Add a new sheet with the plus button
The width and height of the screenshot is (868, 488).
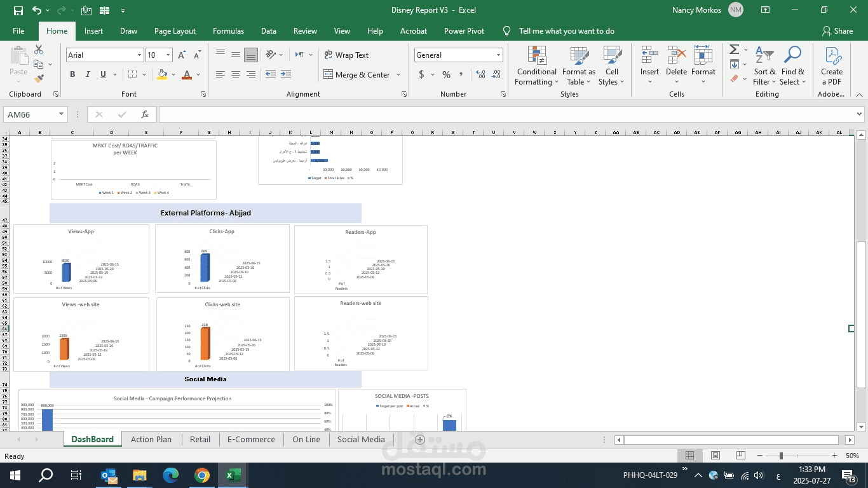419,440
